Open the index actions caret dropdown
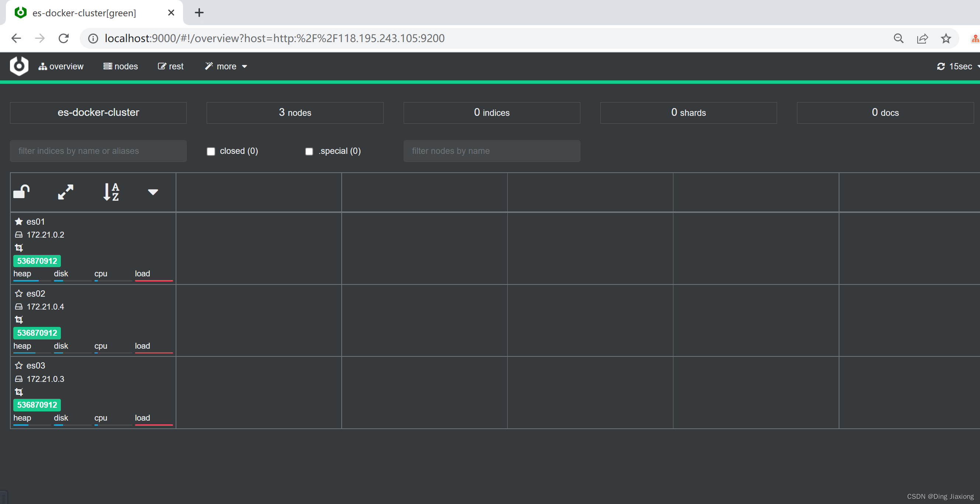Viewport: 980px width, 504px height. [x=153, y=192]
